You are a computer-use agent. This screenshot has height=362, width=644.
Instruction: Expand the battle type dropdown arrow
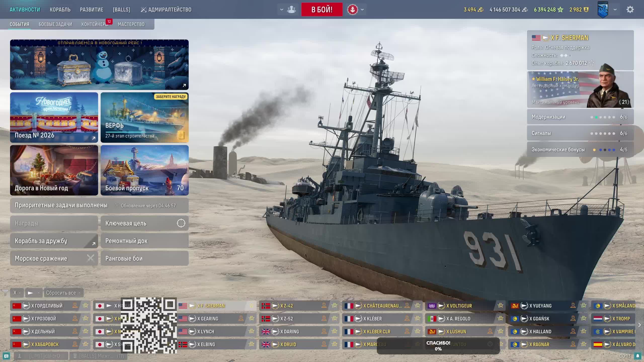(362, 10)
